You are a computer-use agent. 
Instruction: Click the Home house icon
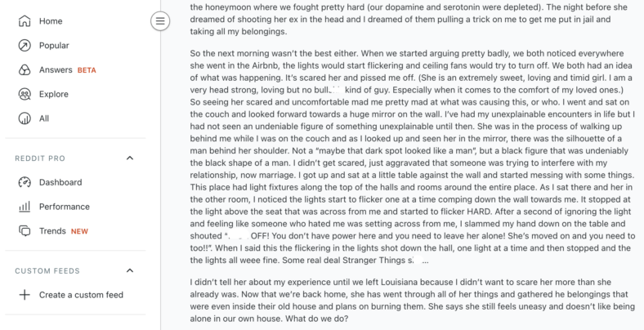click(25, 21)
